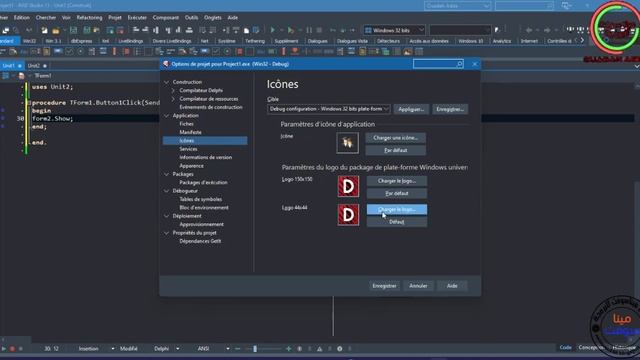Open the Chercher menu
640x360 pixels.
(x=46, y=18)
